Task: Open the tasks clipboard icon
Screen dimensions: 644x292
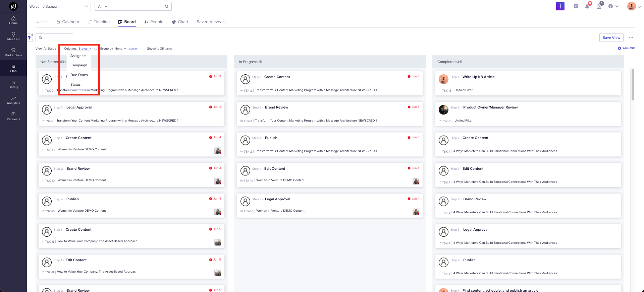Action: point(599,6)
